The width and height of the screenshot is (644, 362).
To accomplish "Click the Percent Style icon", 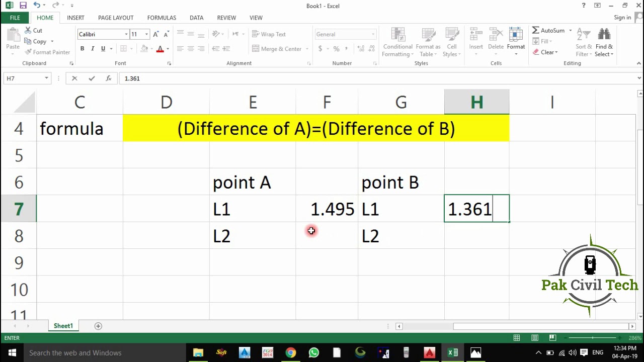I will click(336, 49).
